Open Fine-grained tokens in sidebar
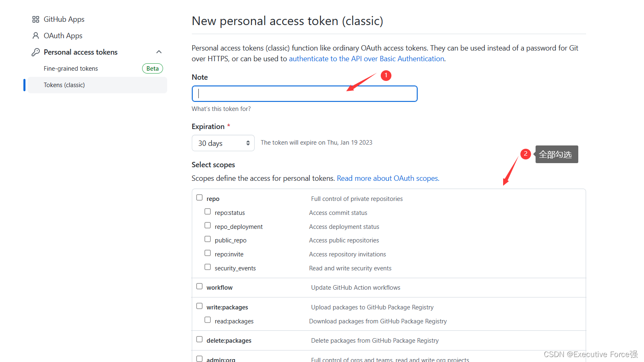Screen dimensions: 644x362 point(71,69)
